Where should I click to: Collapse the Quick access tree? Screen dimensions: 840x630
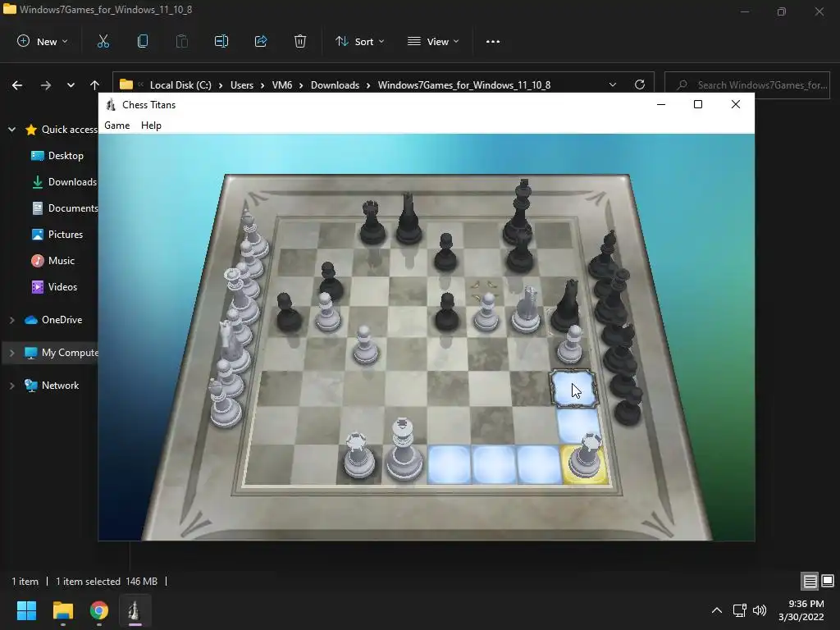pos(11,129)
